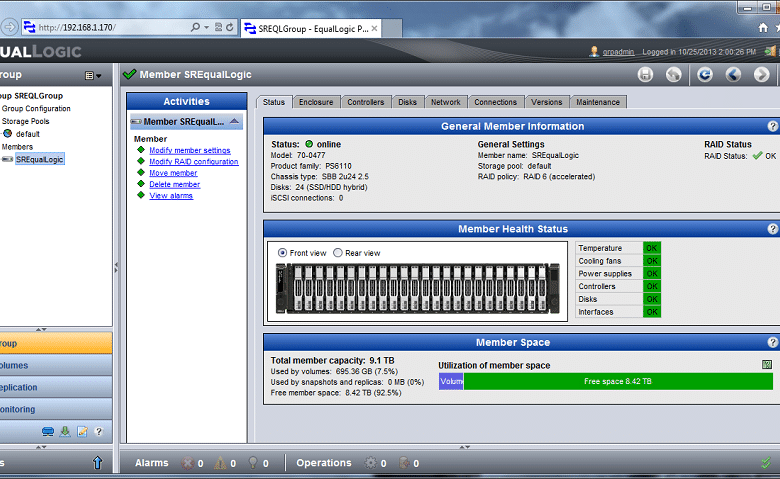Open help for Member Space panel

point(772,342)
